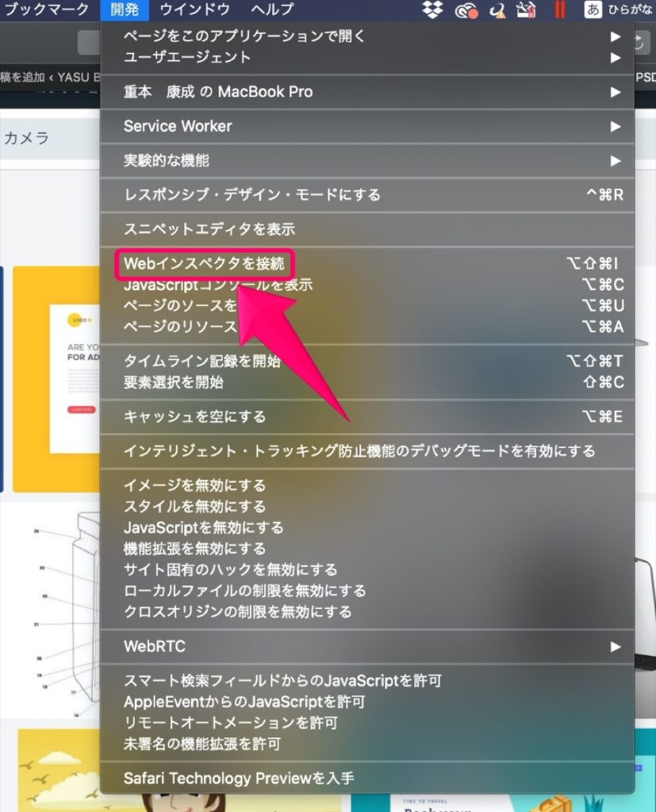Open the ウインドウ menu
This screenshot has width=656, height=812.
pyautogui.click(x=194, y=10)
